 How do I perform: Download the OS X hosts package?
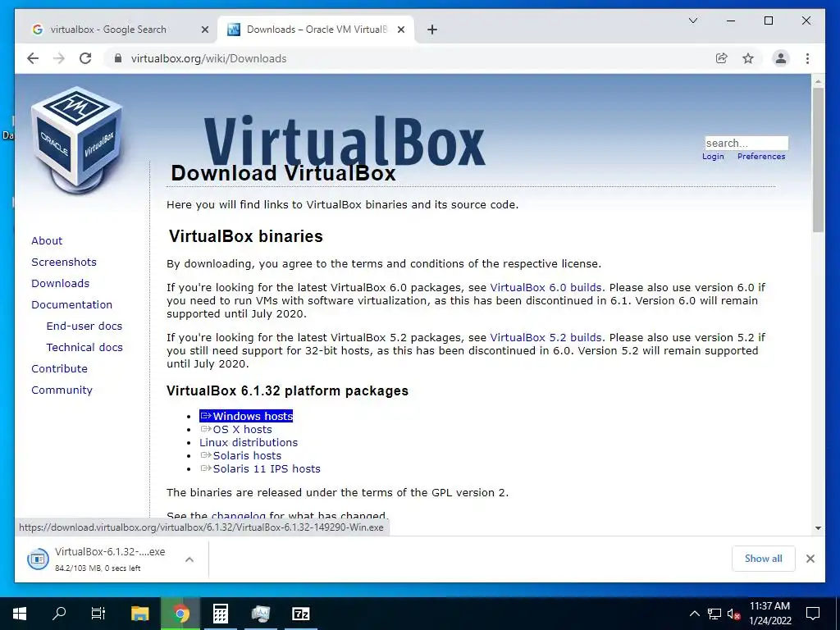pos(242,430)
